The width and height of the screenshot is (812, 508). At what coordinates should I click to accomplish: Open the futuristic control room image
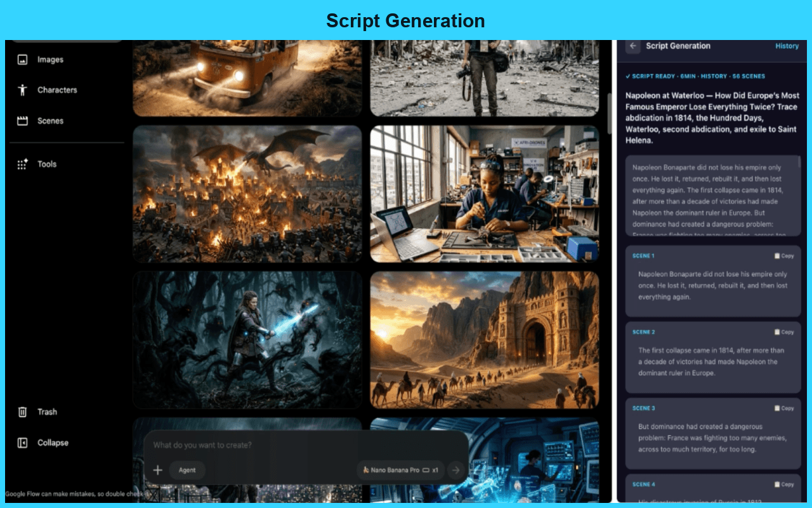[534, 460]
